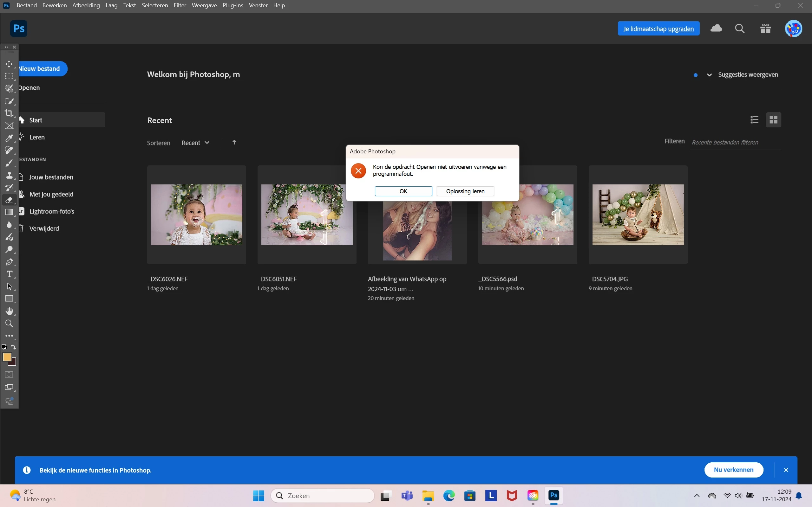Select the Zoom tool
The width and height of the screenshot is (812, 507).
[x=9, y=324]
